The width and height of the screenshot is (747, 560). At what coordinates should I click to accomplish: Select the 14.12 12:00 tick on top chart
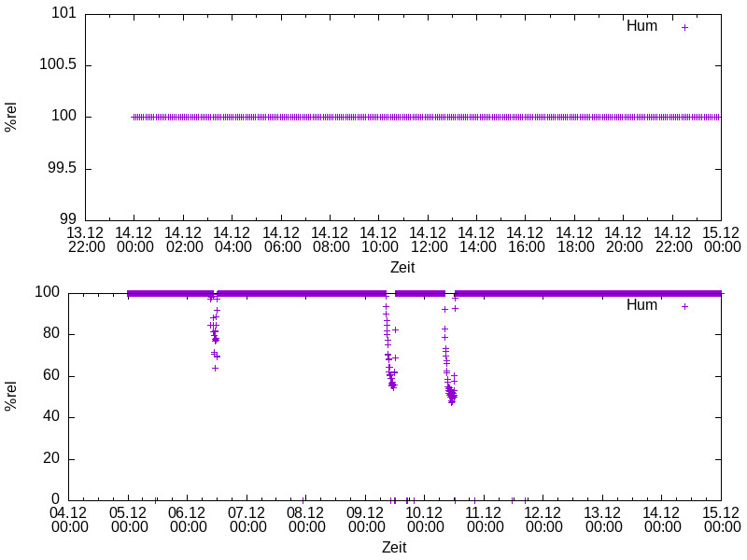(429, 240)
